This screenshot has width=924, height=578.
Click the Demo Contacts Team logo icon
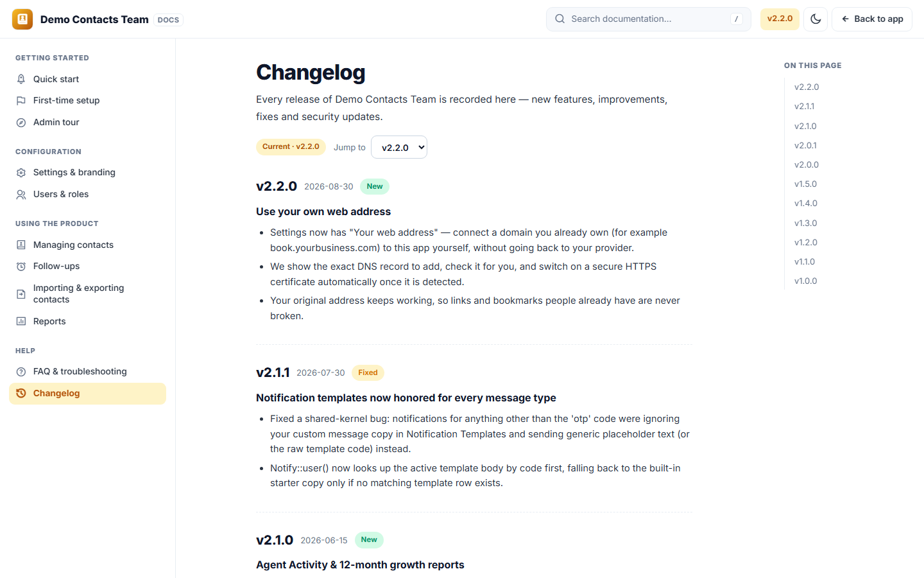pos(22,19)
